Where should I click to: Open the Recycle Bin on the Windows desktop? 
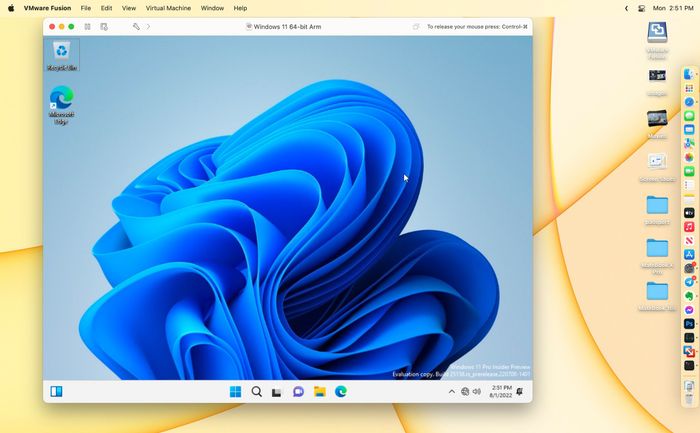[x=62, y=55]
